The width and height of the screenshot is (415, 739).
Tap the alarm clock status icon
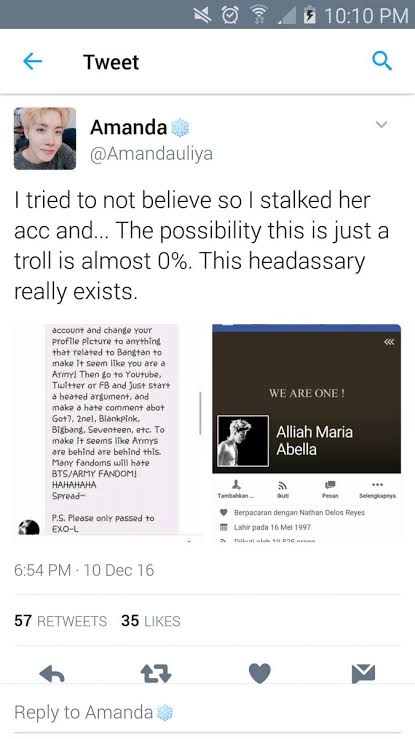tap(230, 15)
